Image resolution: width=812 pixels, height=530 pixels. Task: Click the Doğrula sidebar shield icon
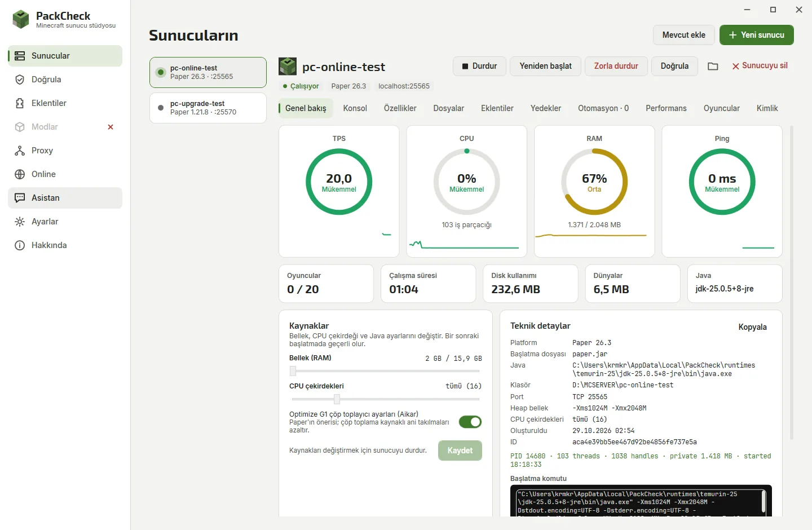pyautogui.click(x=20, y=79)
